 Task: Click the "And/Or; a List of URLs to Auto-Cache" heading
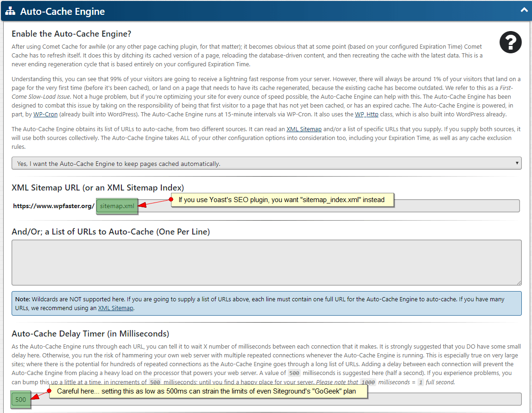(111, 232)
